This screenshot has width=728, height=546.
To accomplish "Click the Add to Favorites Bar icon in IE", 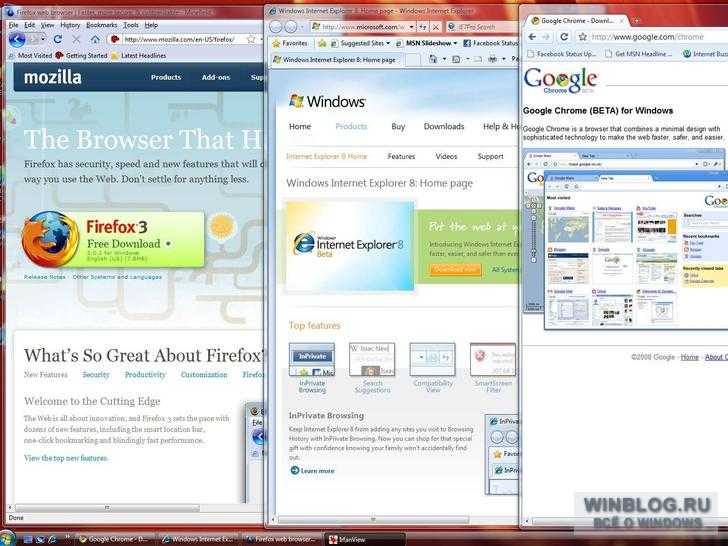I will (322, 44).
